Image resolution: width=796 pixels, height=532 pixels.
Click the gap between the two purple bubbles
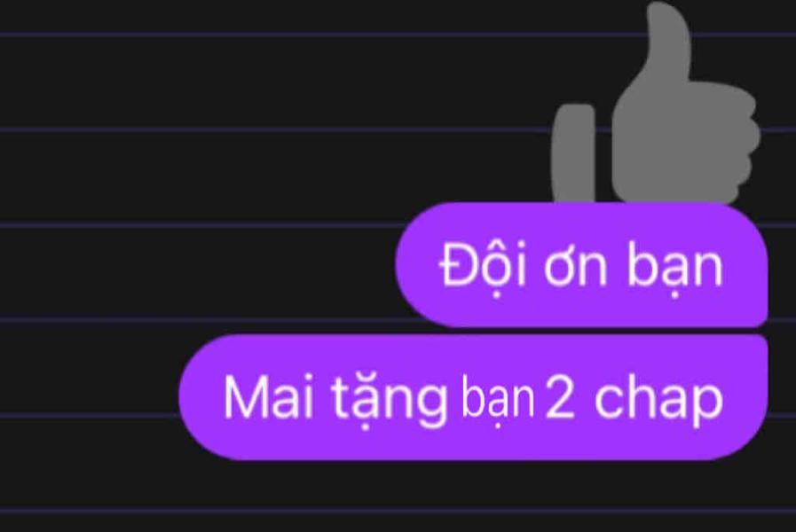click(582, 331)
